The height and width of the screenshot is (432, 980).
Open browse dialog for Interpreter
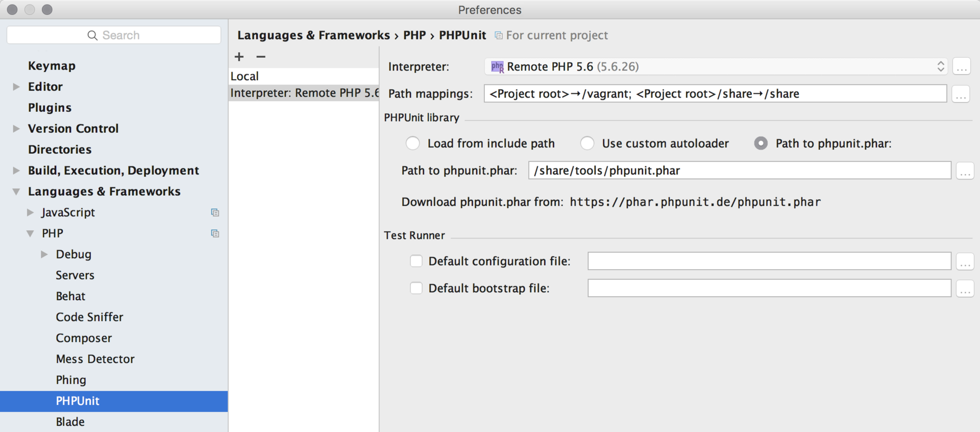[961, 67]
